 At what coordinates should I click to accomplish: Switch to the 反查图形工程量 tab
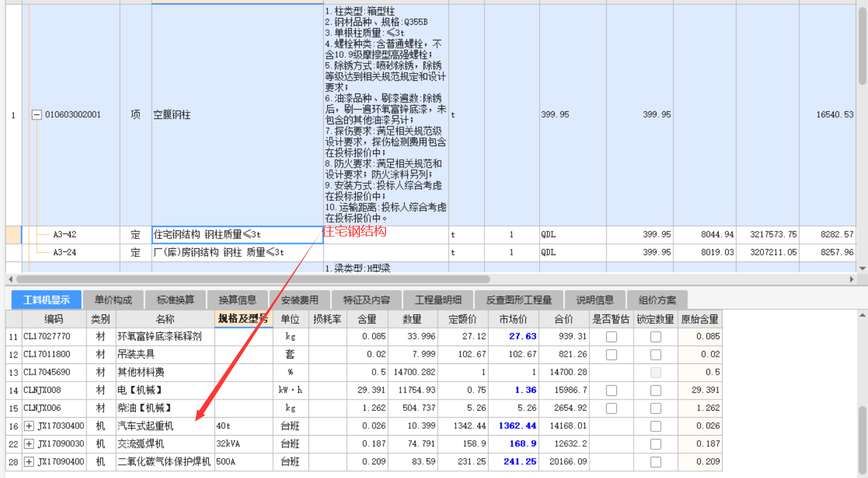(519, 300)
